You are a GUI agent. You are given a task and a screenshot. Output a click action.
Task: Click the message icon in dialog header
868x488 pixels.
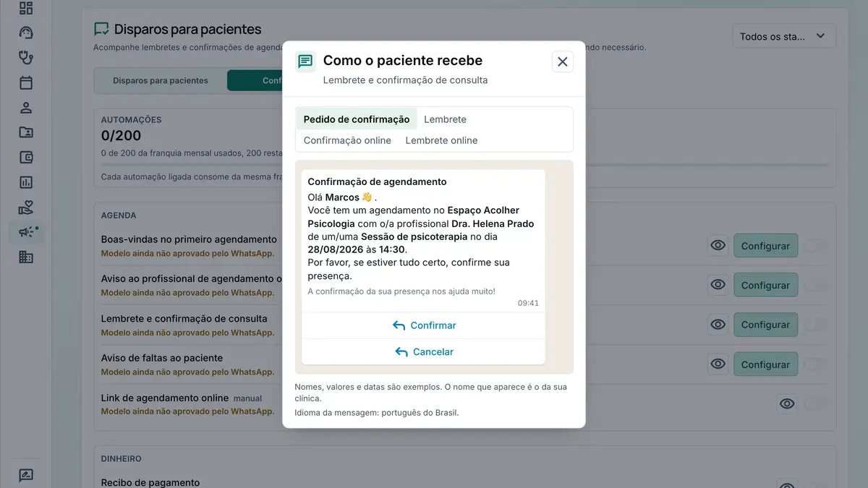(305, 61)
